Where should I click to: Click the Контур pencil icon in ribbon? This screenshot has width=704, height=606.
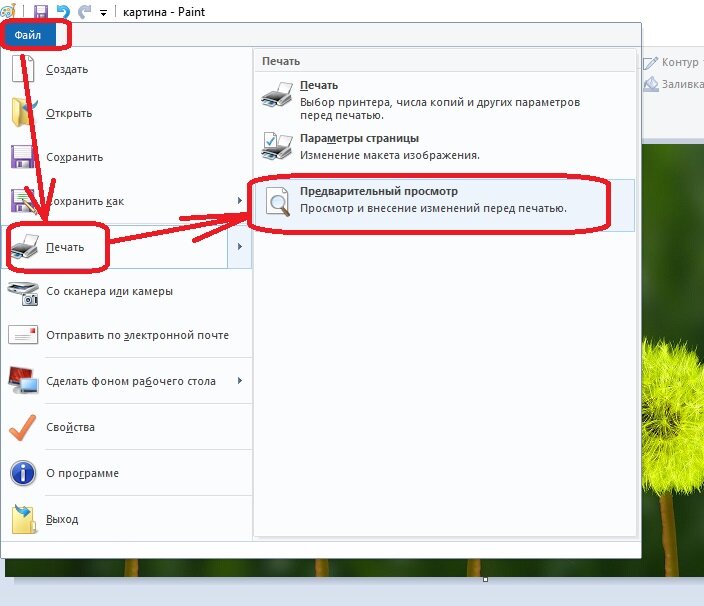tap(651, 63)
